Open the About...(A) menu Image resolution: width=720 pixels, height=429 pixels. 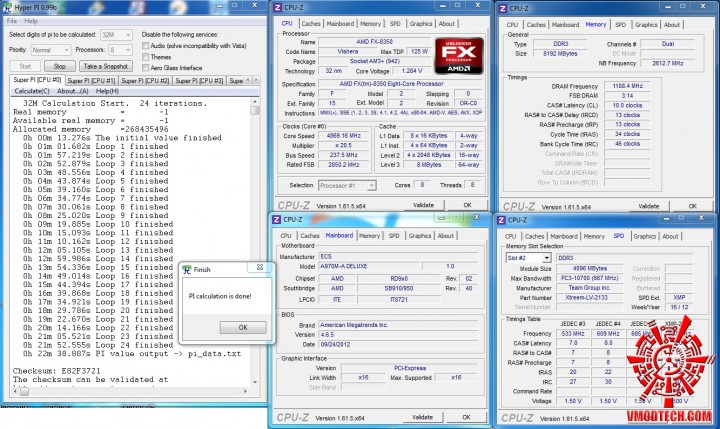73,91
